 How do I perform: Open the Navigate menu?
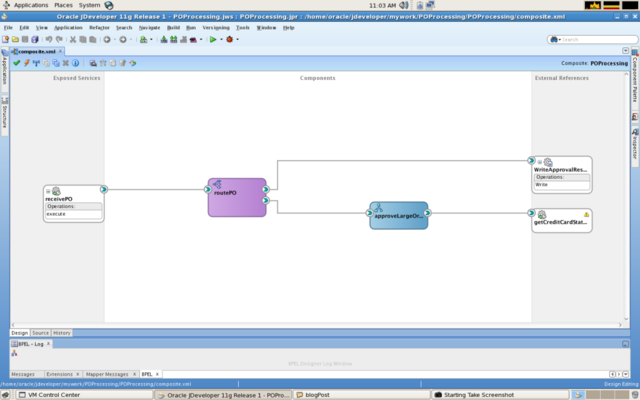149,28
